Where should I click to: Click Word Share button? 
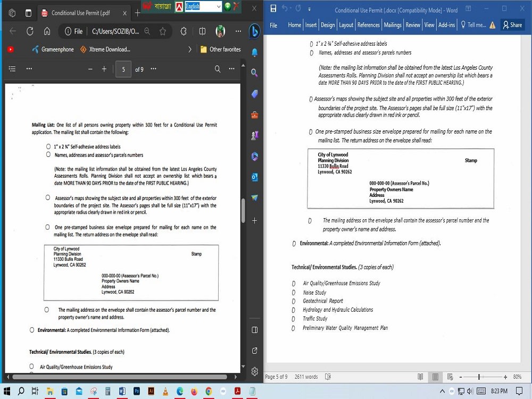coord(512,25)
